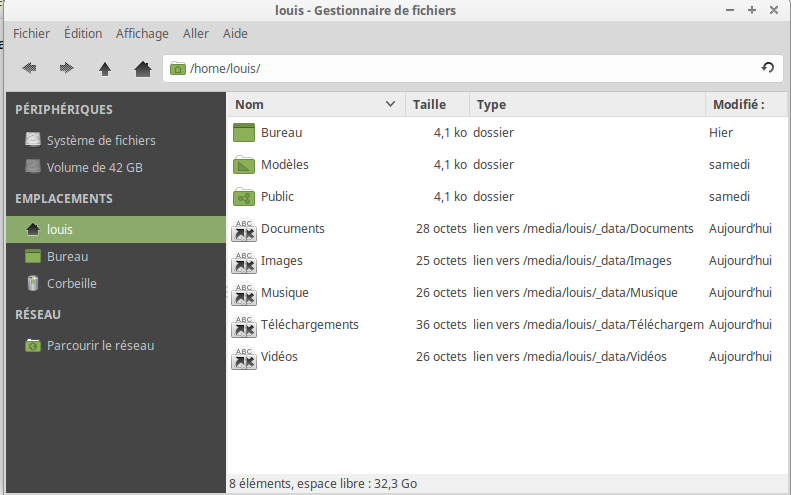Select the Musique broken link icon
This screenshot has width=791, height=495.
click(x=244, y=294)
